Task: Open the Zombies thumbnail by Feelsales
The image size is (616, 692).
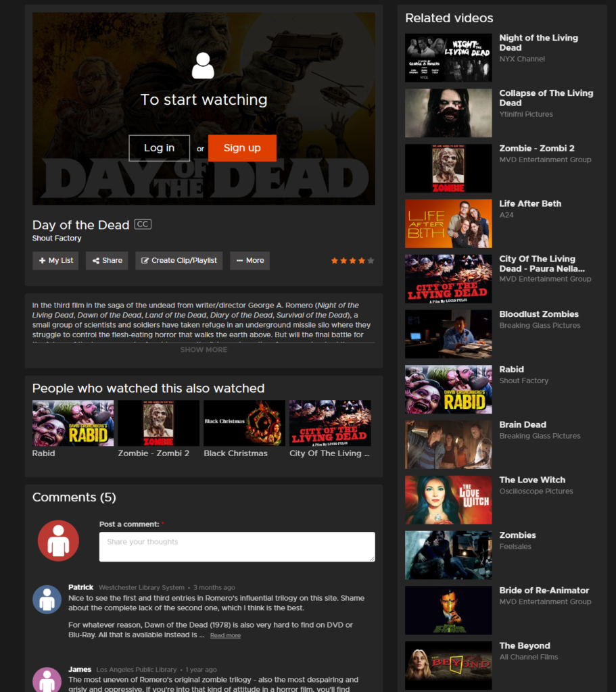Action: click(448, 555)
